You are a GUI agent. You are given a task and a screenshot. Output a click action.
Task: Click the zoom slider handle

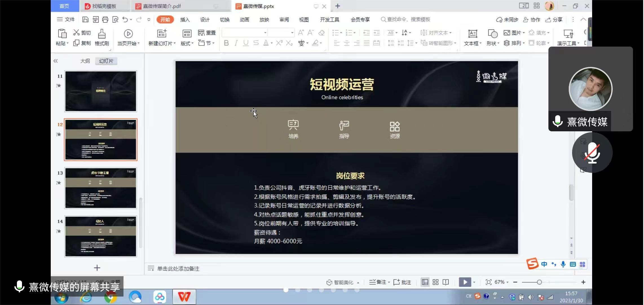click(539, 282)
